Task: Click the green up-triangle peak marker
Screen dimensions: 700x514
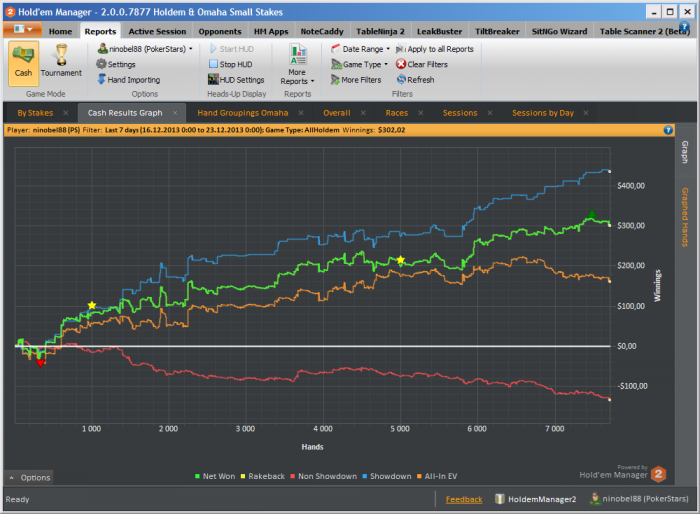Action: 592,214
